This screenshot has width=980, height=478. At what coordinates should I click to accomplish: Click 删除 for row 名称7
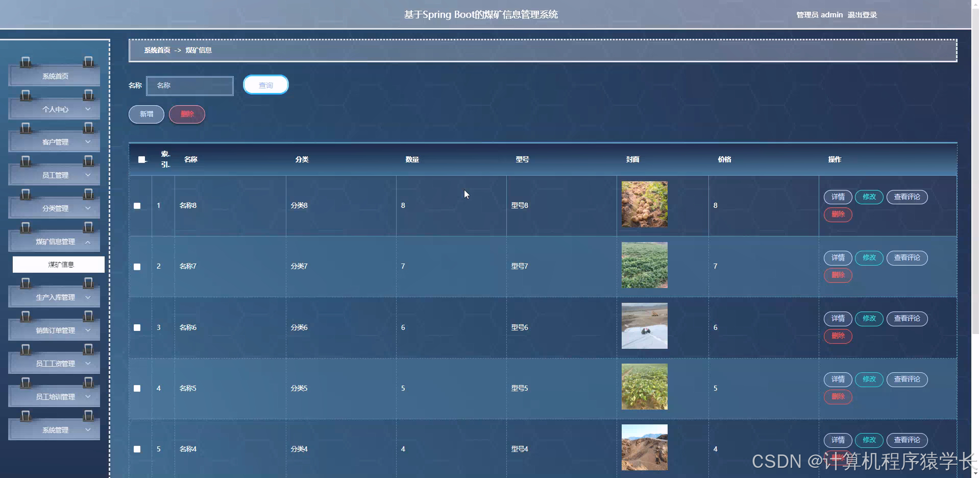point(838,275)
